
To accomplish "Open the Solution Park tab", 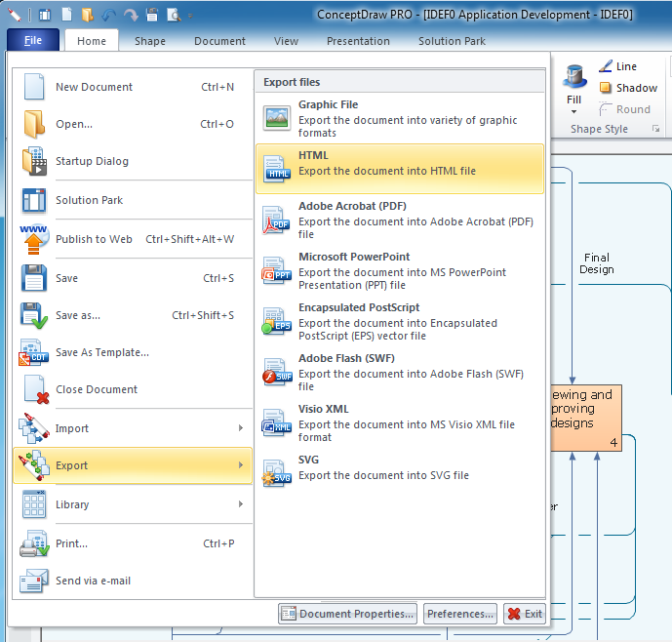I will tap(452, 41).
